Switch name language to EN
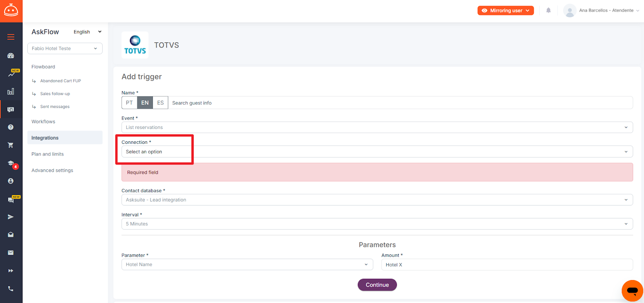The width and height of the screenshot is (644, 303). pos(145,103)
